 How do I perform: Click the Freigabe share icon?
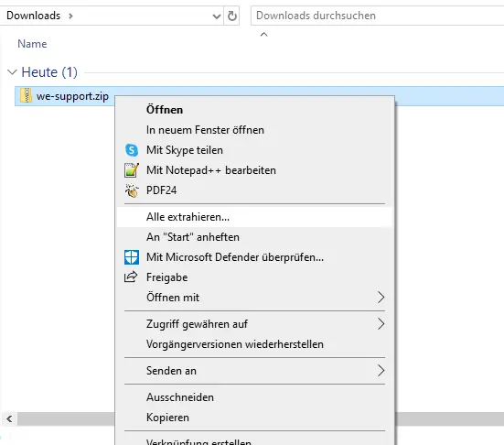pyautogui.click(x=131, y=277)
